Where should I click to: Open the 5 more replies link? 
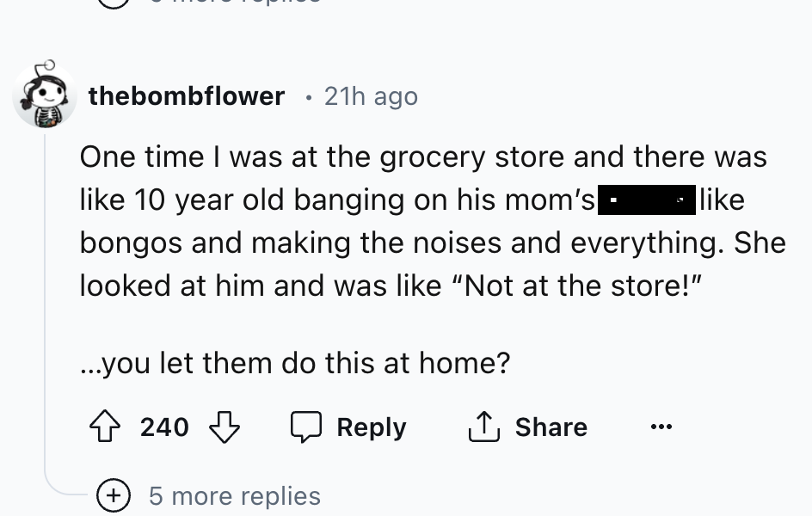pyautogui.click(x=234, y=495)
